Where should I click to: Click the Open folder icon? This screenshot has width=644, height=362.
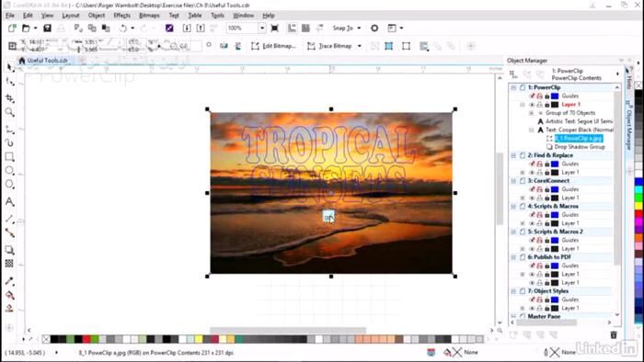click(26, 28)
